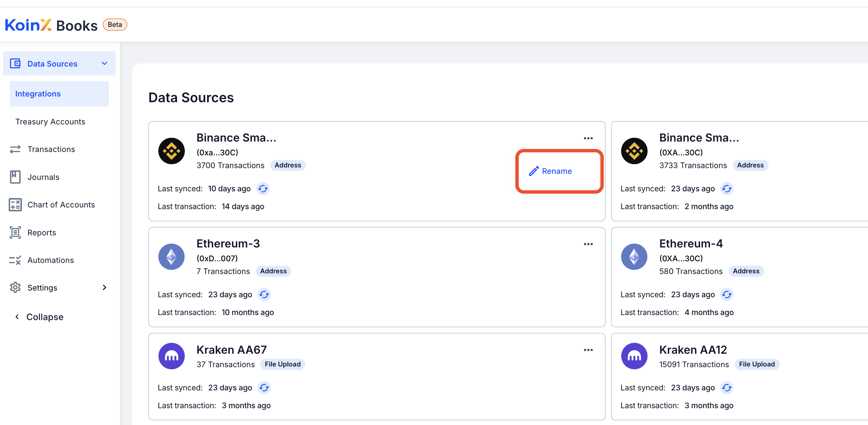Expand the Settings submenu arrow
868x425 pixels.
105,287
